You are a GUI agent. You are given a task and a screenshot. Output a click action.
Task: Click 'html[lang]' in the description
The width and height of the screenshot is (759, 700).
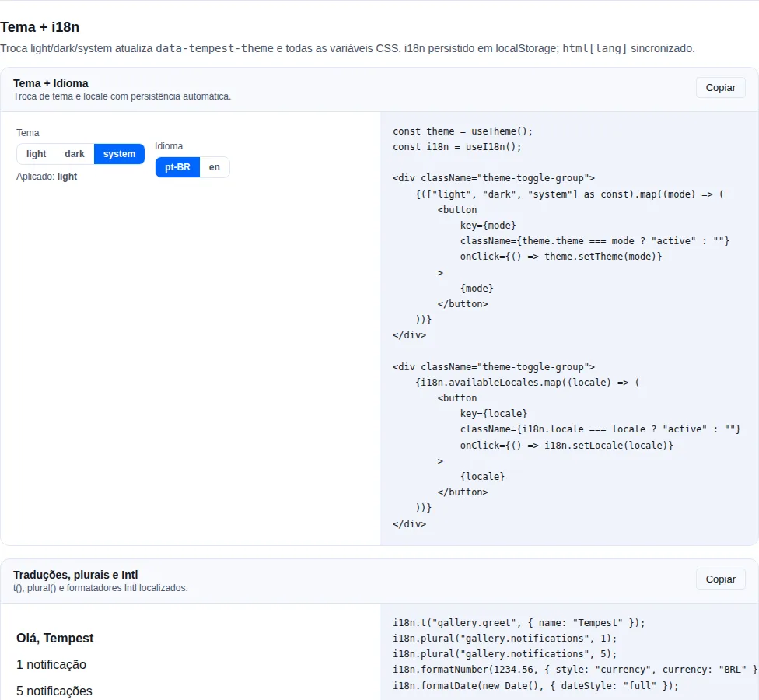594,48
